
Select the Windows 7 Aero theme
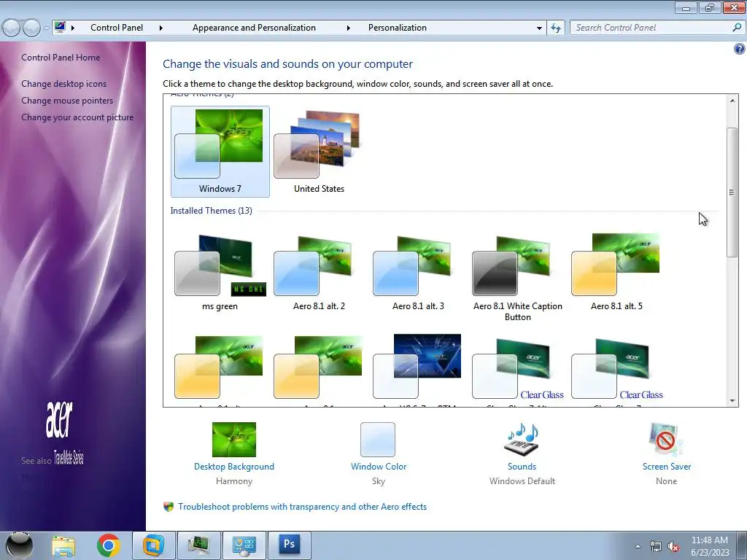coord(220,152)
